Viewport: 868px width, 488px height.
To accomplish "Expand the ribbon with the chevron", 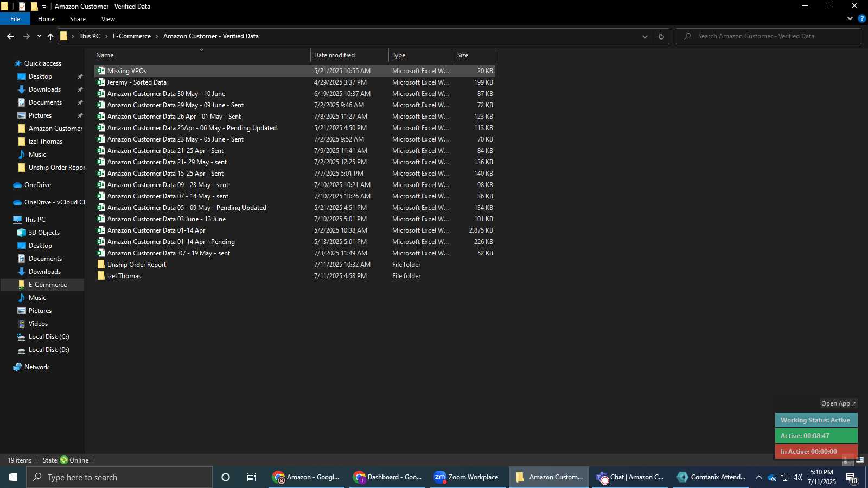I will coord(850,18).
